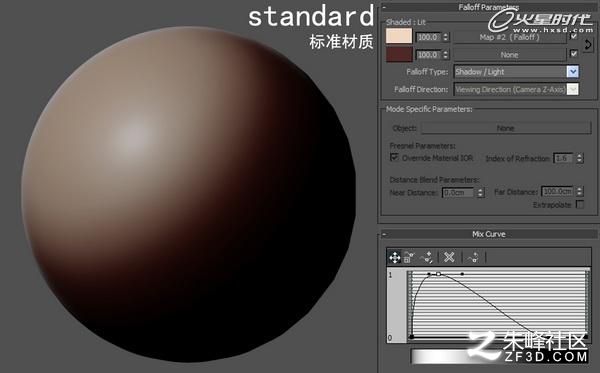600x373 pixels.
Task: Click the Near Distance input field
Action: [x=458, y=192]
